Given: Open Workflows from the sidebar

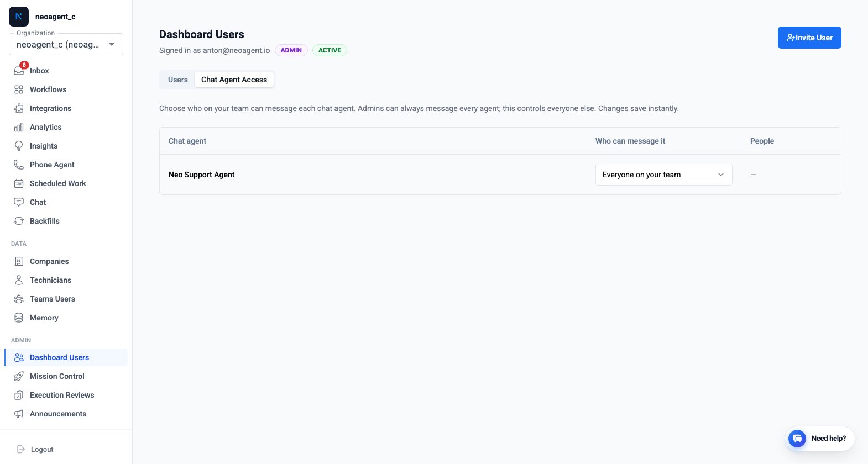Looking at the screenshot, I should [x=66, y=89].
